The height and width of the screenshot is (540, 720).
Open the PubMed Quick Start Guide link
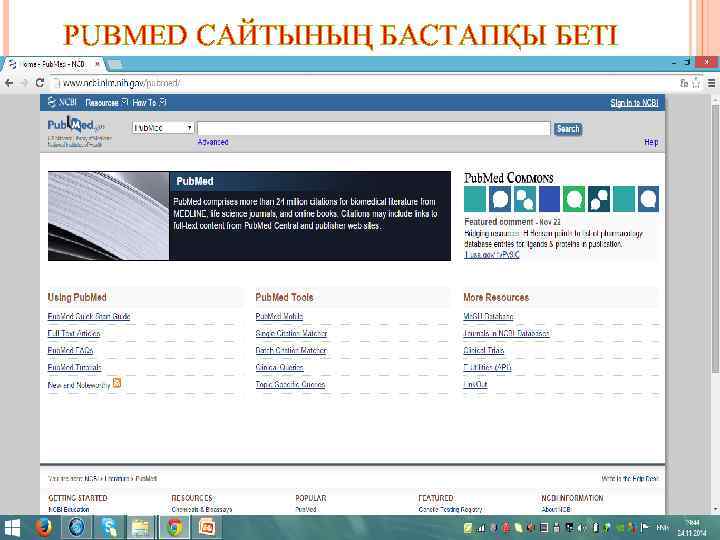click(89, 316)
